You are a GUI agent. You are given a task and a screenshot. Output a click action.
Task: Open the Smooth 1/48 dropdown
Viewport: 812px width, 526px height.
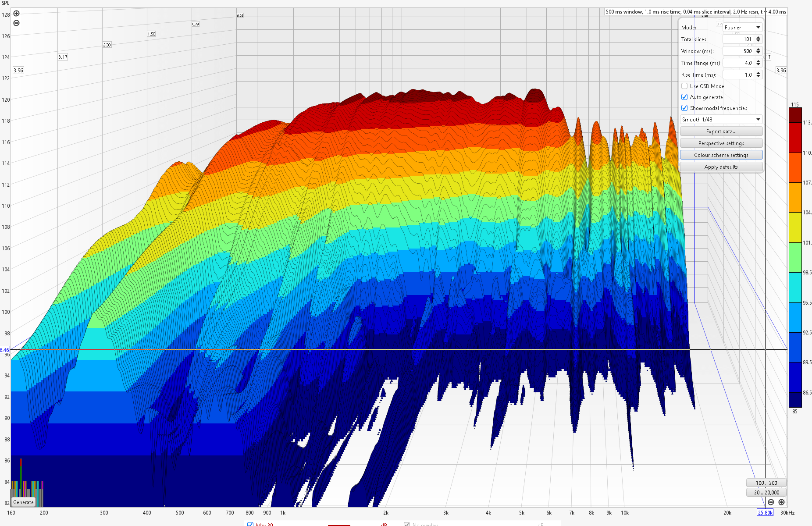[721, 119]
